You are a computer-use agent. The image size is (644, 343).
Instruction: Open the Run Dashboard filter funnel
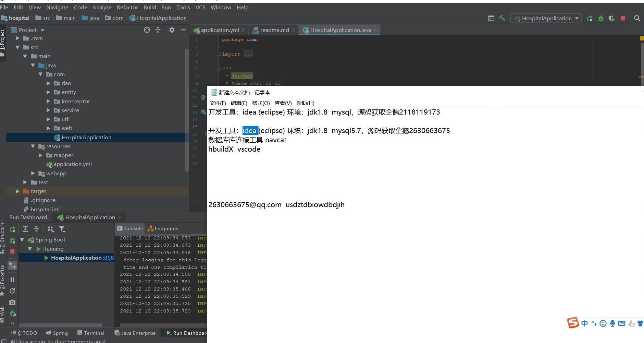coord(62,229)
